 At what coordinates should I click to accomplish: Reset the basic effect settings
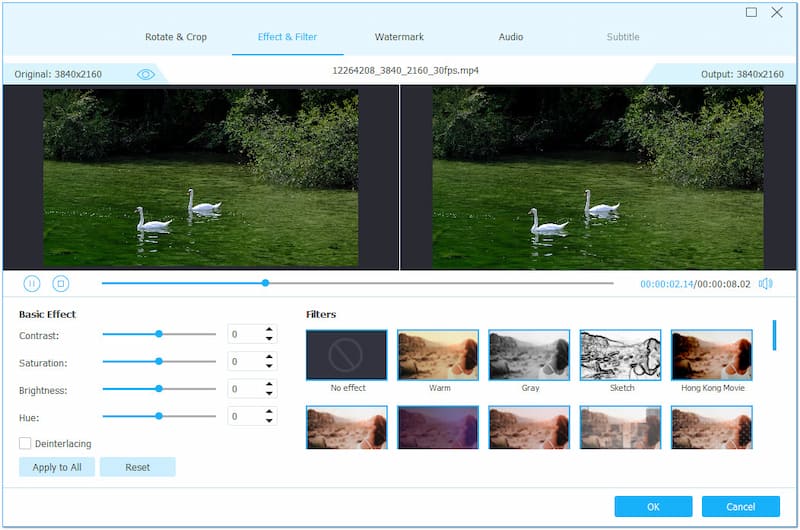137,467
